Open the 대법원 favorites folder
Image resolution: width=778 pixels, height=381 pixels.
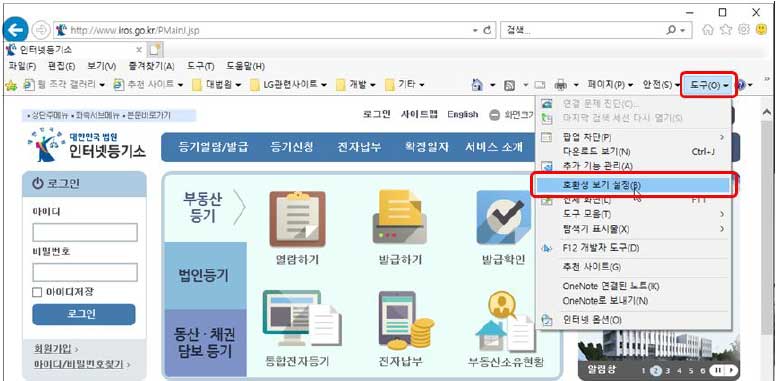click(217, 85)
